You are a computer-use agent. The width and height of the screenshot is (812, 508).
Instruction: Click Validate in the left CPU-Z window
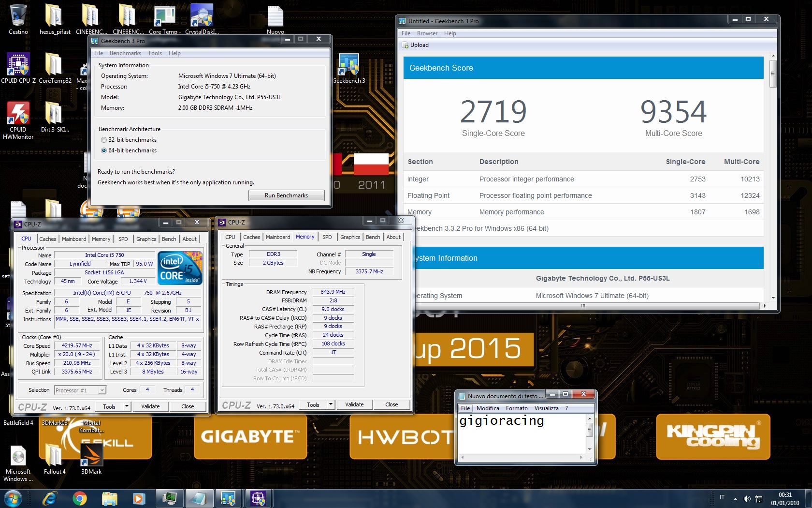(x=150, y=406)
